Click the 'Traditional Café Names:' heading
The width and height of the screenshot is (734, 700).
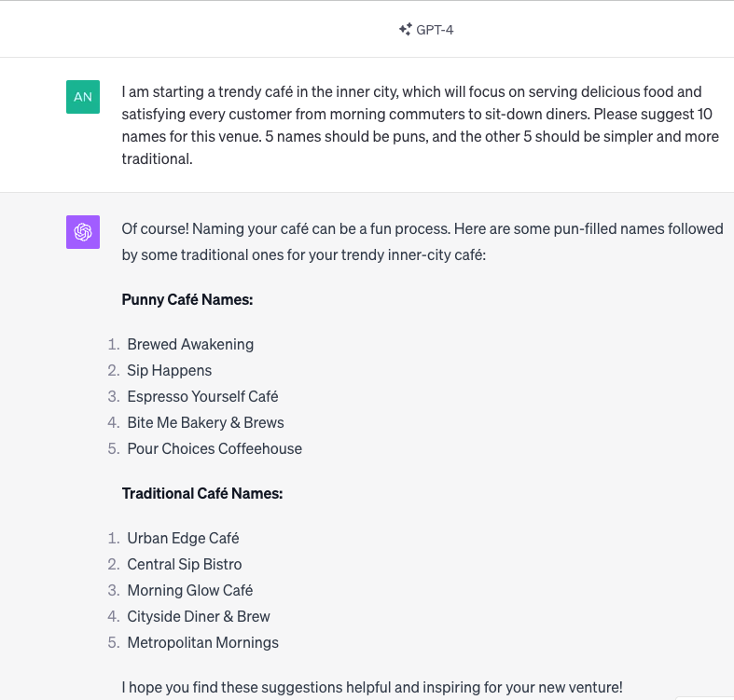coord(202,493)
